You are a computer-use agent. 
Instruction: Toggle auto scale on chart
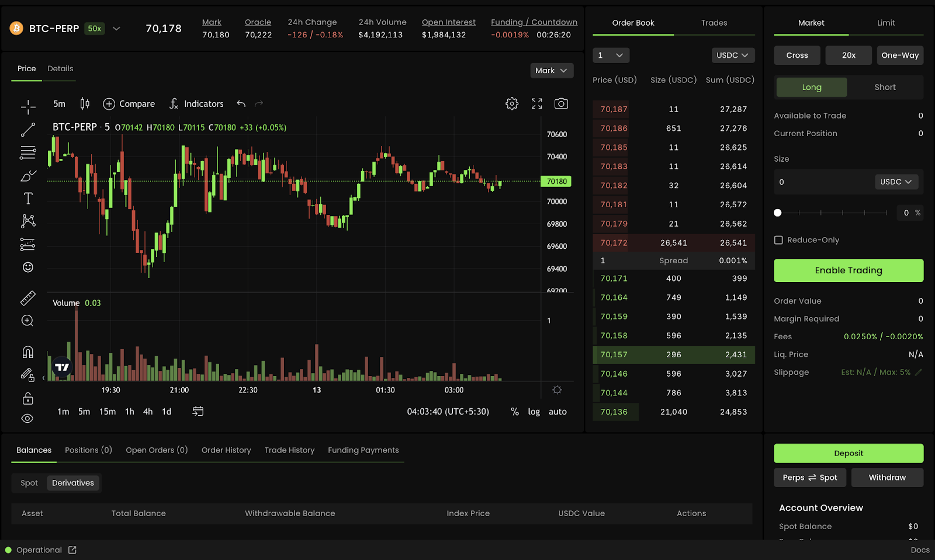coord(557,412)
